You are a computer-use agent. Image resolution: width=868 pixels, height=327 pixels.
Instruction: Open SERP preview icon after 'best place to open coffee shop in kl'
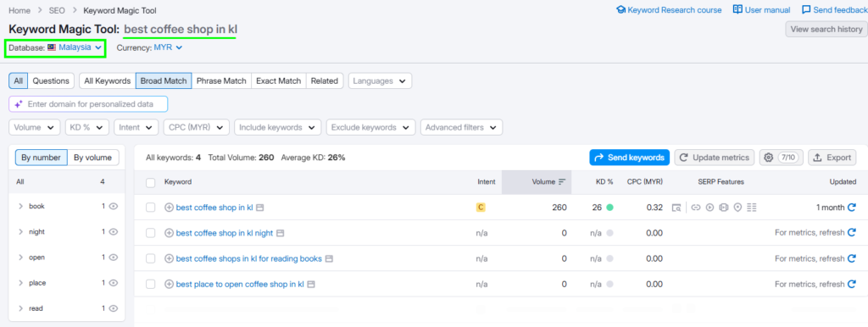[x=311, y=284]
